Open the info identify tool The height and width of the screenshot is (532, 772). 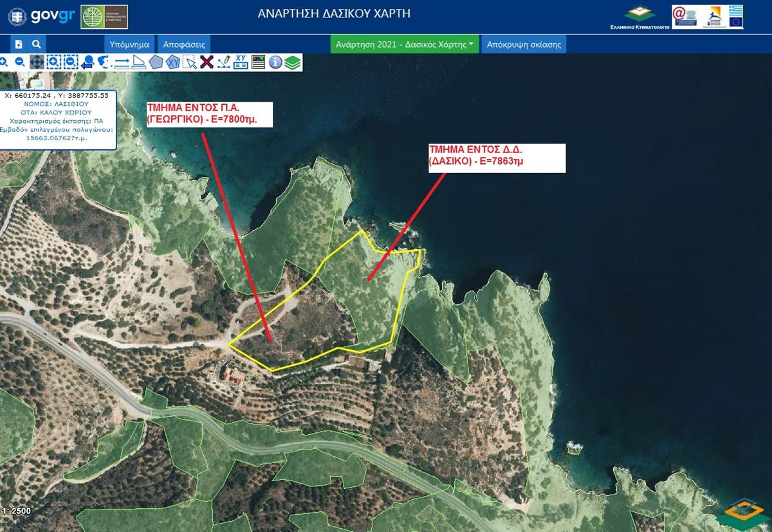click(275, 62)
